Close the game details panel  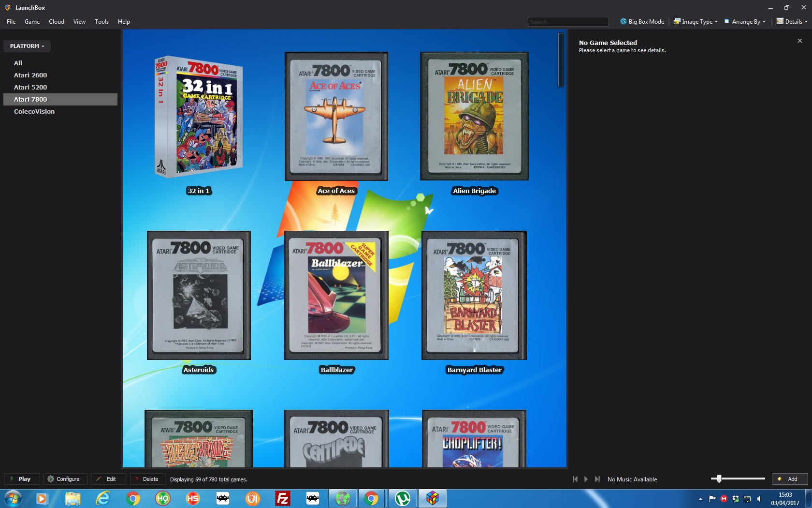click(x=800, y=41)
